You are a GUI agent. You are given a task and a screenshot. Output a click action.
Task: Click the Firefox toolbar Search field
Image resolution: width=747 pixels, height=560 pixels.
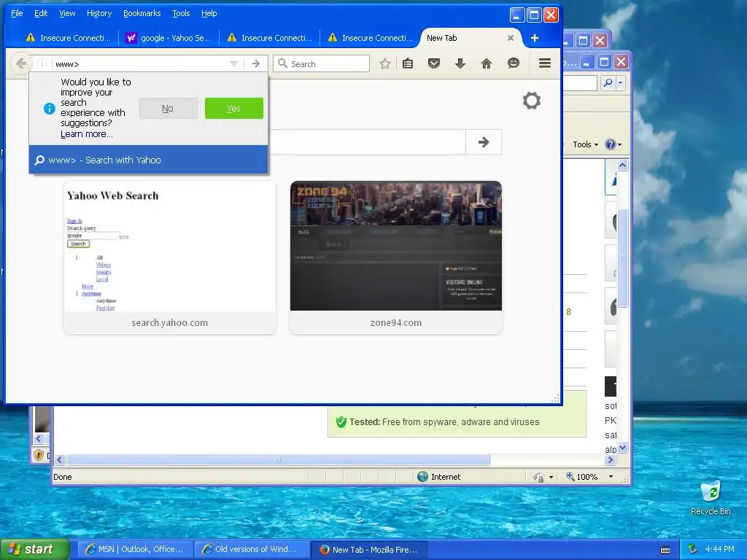[x=321, y=63]
